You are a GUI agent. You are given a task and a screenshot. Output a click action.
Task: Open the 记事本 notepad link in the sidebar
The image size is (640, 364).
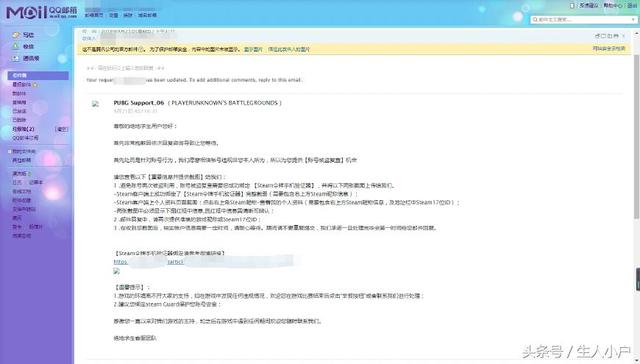[x=36, y=182]
